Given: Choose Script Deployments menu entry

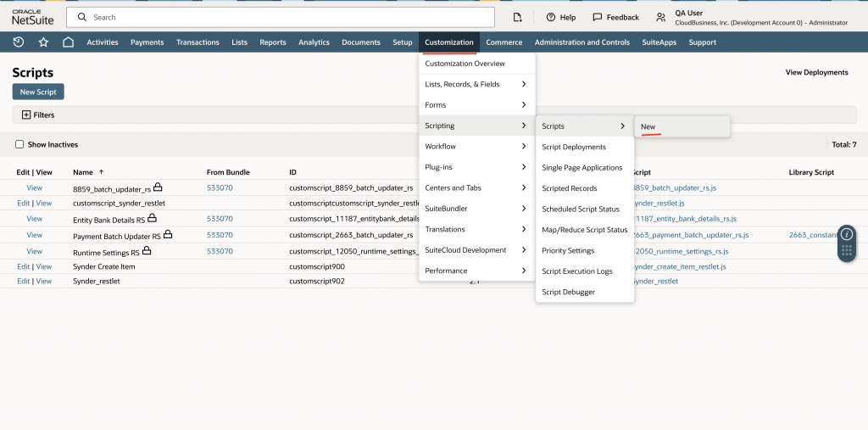Looking at the screenshot, I should [574, 148].
